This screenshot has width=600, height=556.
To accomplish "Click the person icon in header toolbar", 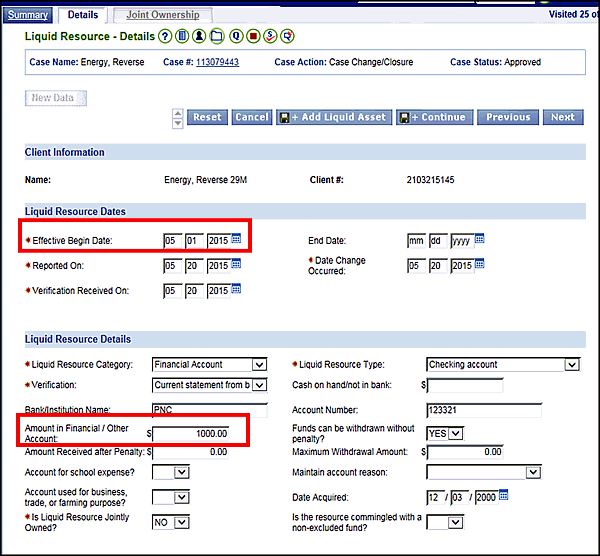I will (200, 37).
